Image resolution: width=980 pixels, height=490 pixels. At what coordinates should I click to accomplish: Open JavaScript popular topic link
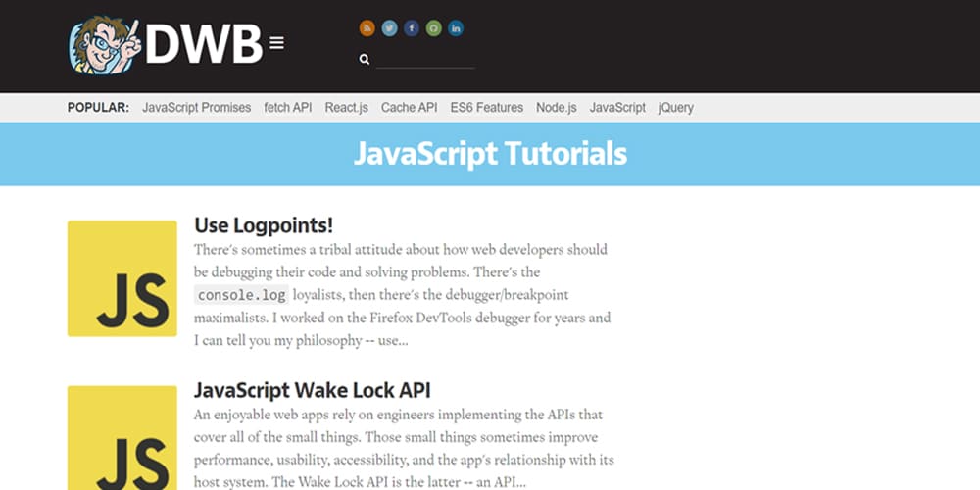click(x=617, y=108)
